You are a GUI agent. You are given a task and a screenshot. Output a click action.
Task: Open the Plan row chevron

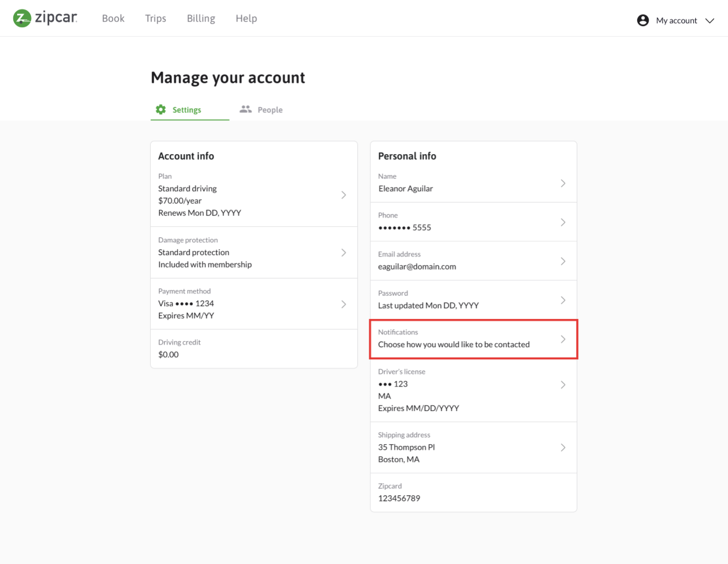point(344,195)
